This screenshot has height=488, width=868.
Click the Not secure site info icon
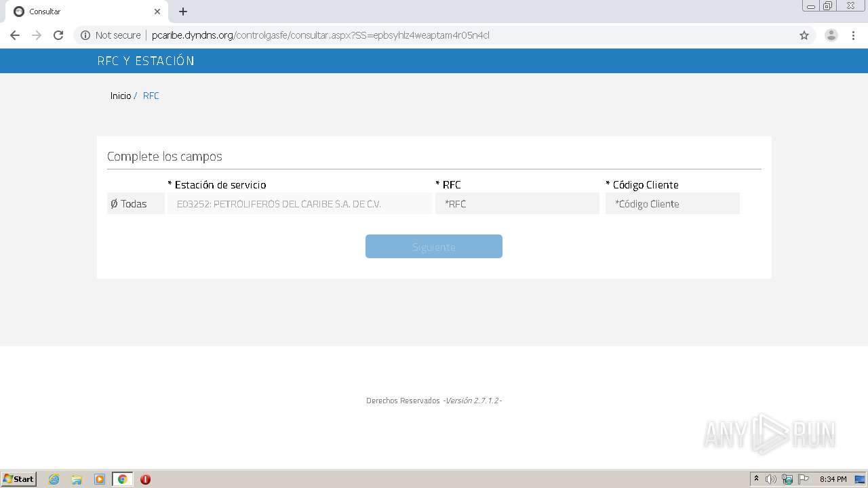[x=85, y=35]
